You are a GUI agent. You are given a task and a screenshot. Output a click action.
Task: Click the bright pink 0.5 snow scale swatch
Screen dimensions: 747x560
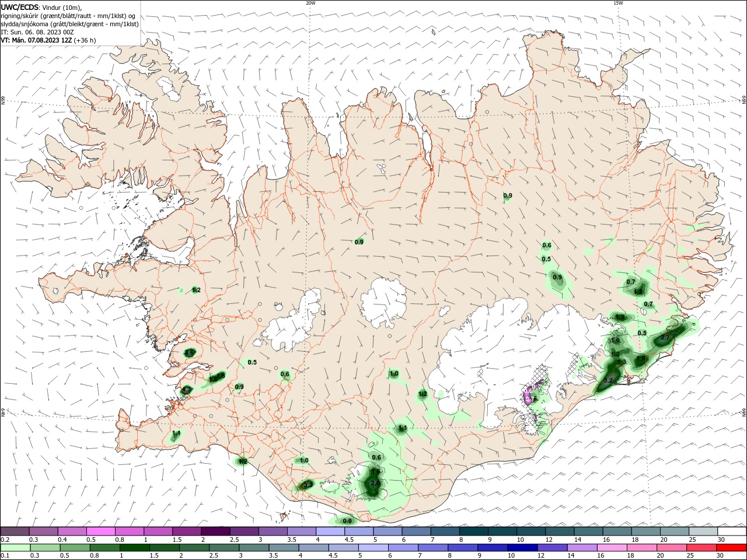click(x=100, y=531)
